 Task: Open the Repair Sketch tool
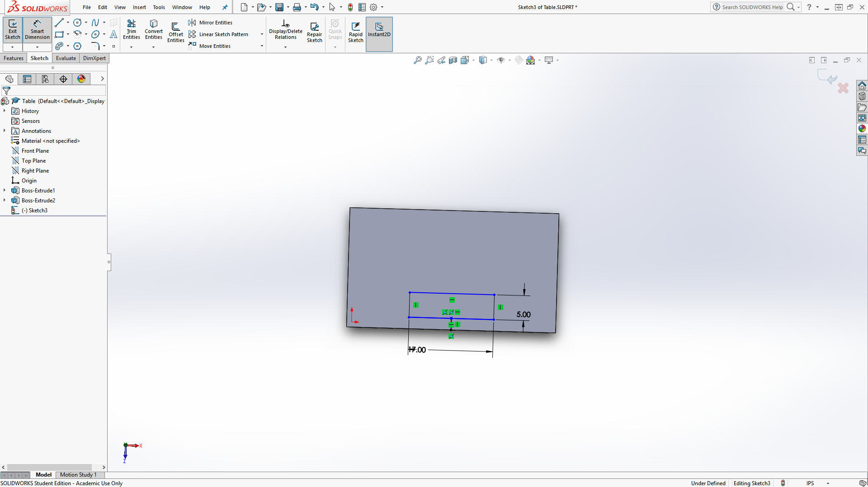[314, 32]
